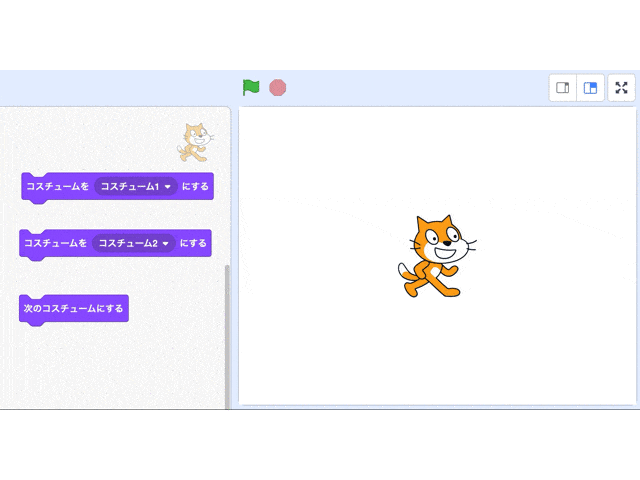Click the red stop sign button
Viewport: 640px width, 480px height.
pyautogui.click(x=278, y=87)
